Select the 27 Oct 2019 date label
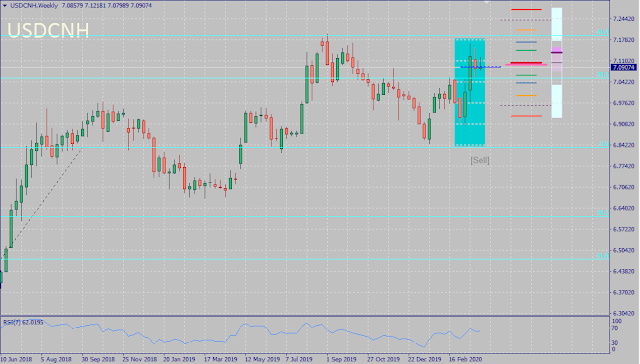The image size is (640, 364). [x=383, y=360]
